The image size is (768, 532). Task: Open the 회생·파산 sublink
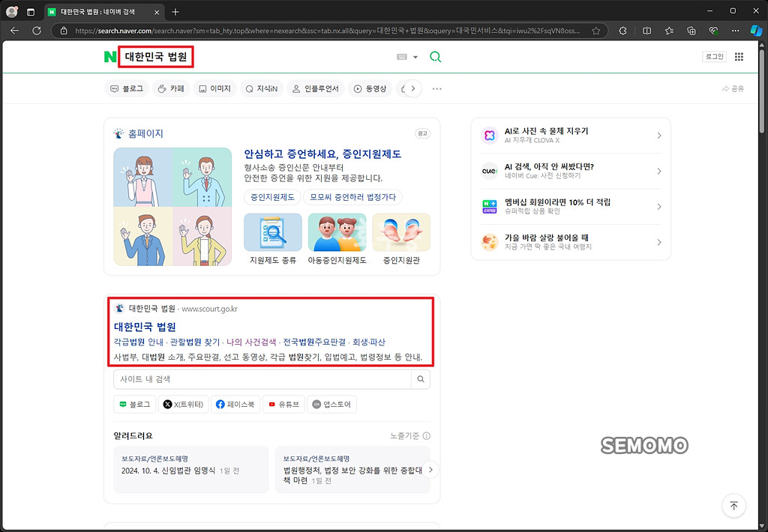[x=369, y=342]
